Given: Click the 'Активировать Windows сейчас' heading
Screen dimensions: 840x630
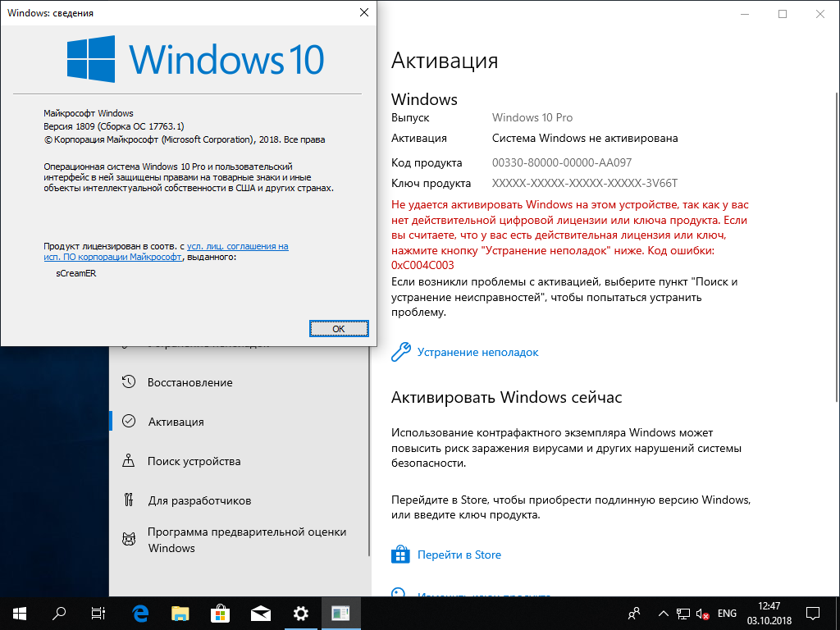Looking at the screenshot, I should click(507, 398).
